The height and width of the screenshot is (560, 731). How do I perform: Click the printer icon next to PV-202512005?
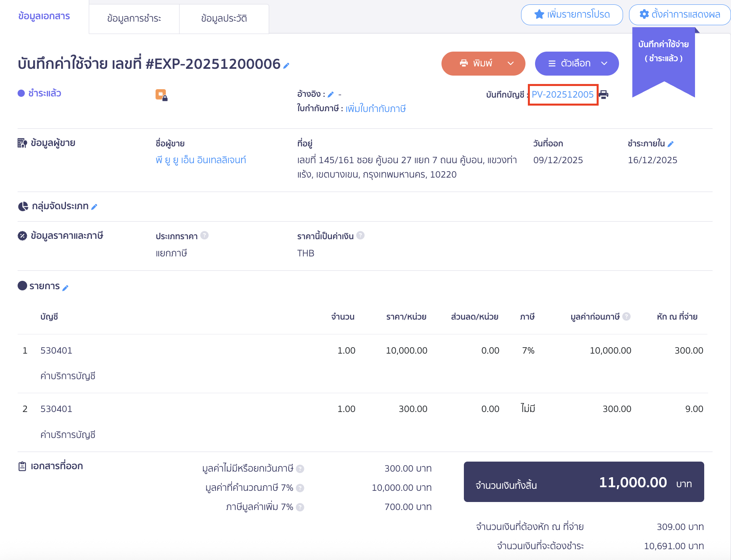click(604, 95)
